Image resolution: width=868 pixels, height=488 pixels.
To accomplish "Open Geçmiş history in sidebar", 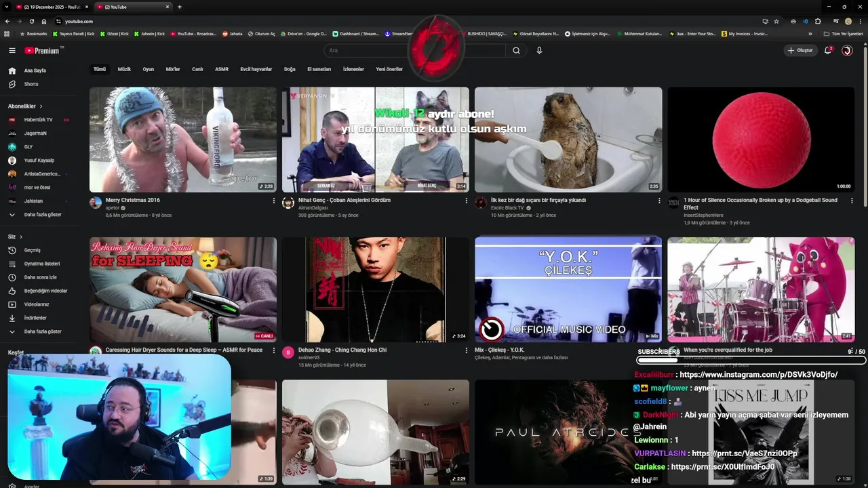I will pos(32,250).
